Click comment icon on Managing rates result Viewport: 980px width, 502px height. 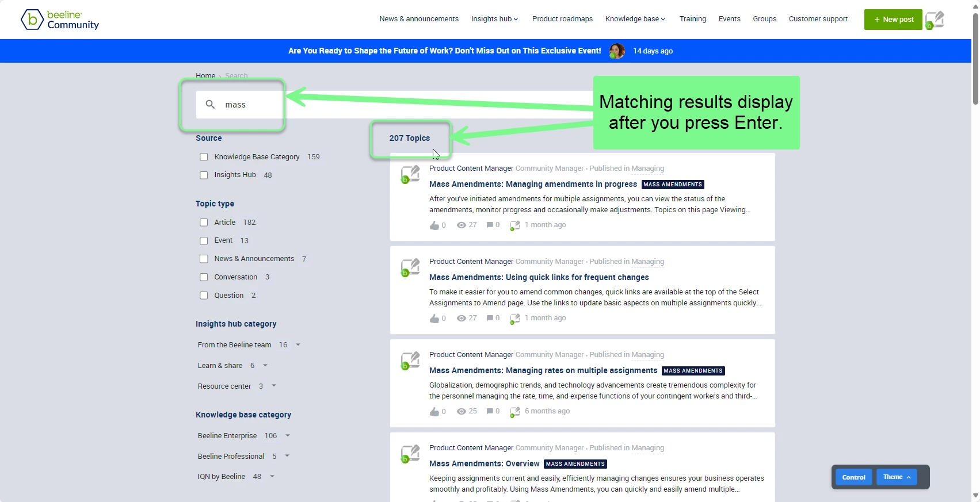[490, 412]
